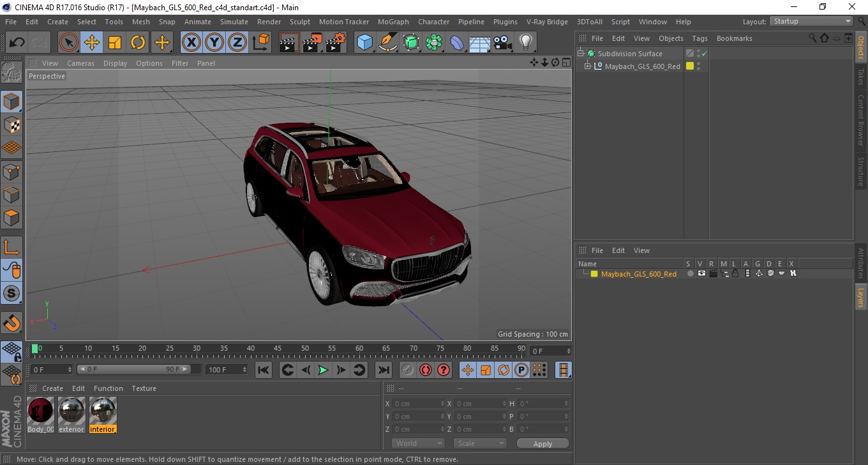Go to end of animation

tap(383, 370)
